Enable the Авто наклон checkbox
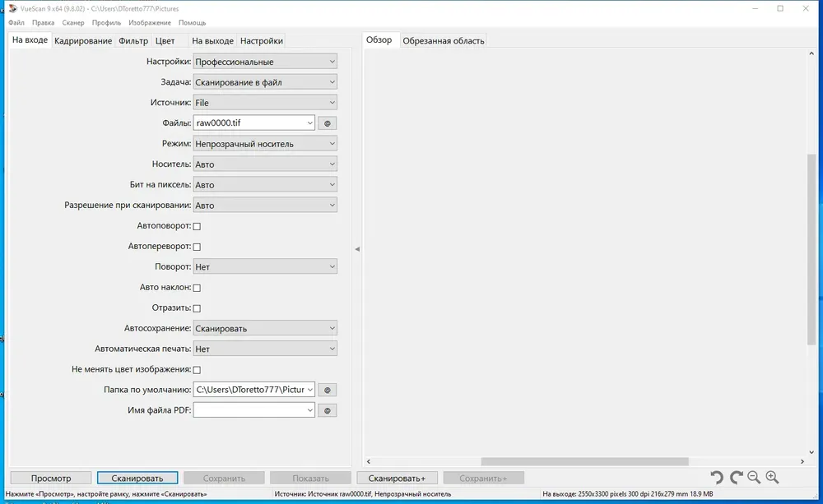 pyautogui.click(x=197, y=288)
